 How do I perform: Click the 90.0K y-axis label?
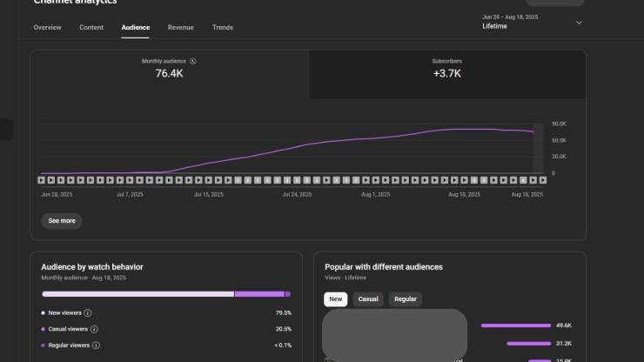coord(559,124)
